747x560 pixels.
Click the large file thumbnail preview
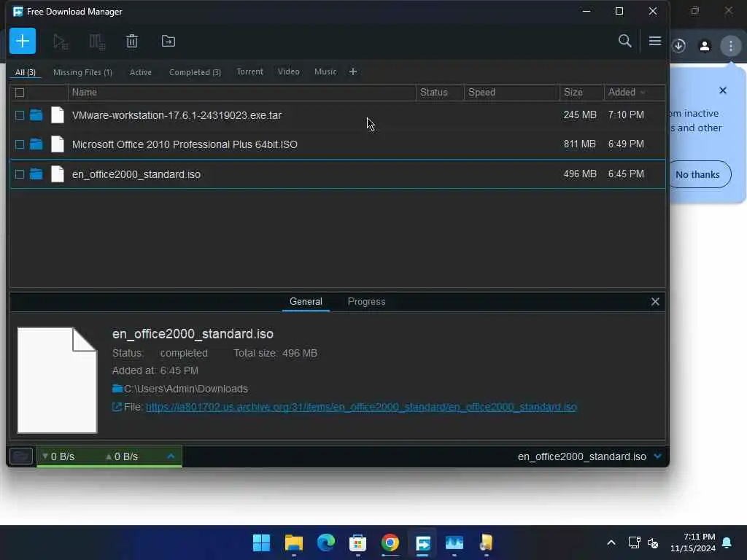pyautogui.click(x=57, y=380)
